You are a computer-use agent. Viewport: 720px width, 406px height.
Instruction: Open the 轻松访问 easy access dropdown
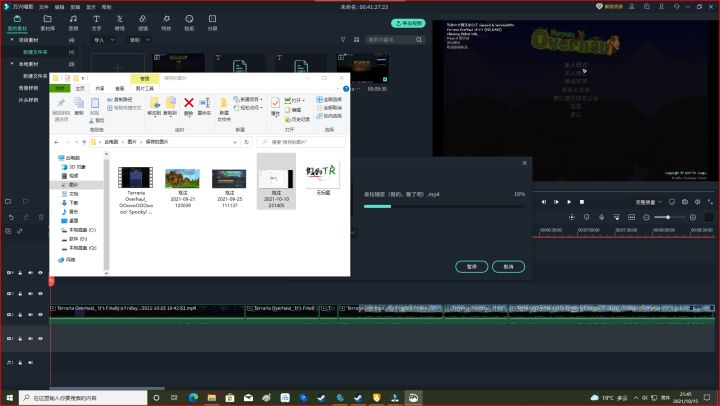pyautogui.click(x=248, y=107)
